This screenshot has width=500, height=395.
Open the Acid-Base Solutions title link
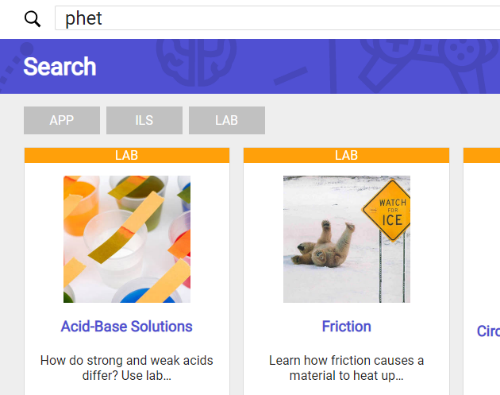coord(127,326)
